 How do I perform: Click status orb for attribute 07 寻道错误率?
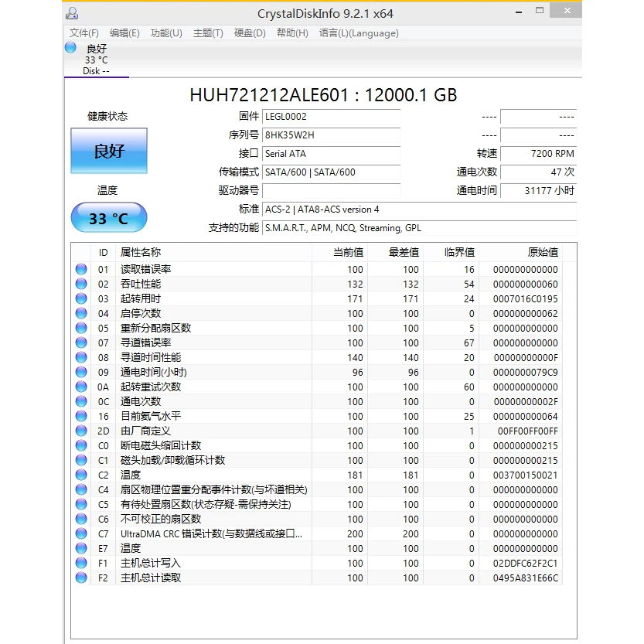[81, 342]
